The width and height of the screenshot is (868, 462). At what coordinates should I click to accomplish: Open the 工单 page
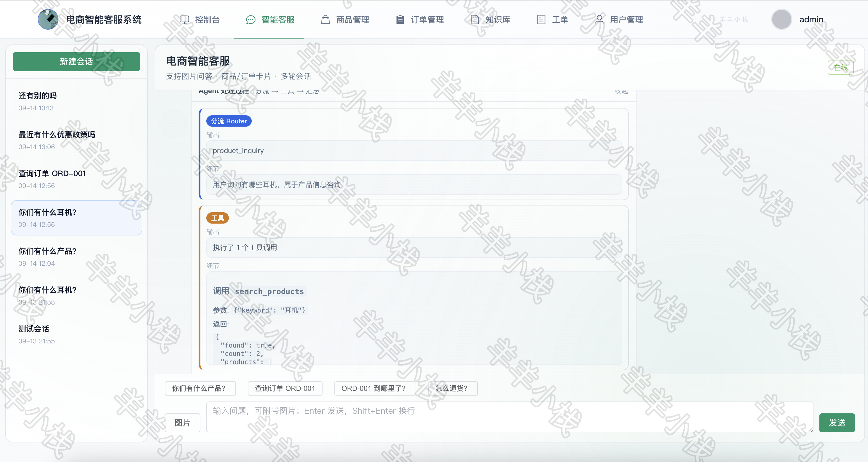pyautogui.click(x=553, y=20)
